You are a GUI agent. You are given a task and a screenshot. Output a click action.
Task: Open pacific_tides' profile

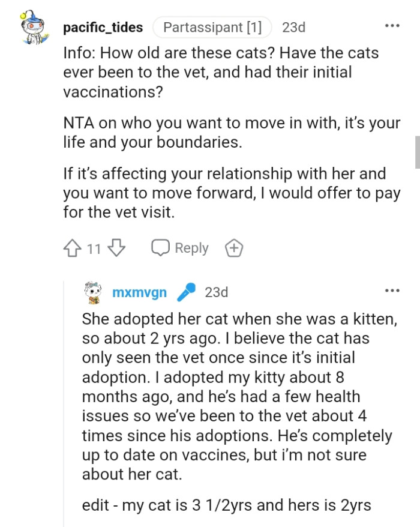click(x=102, y=27)
